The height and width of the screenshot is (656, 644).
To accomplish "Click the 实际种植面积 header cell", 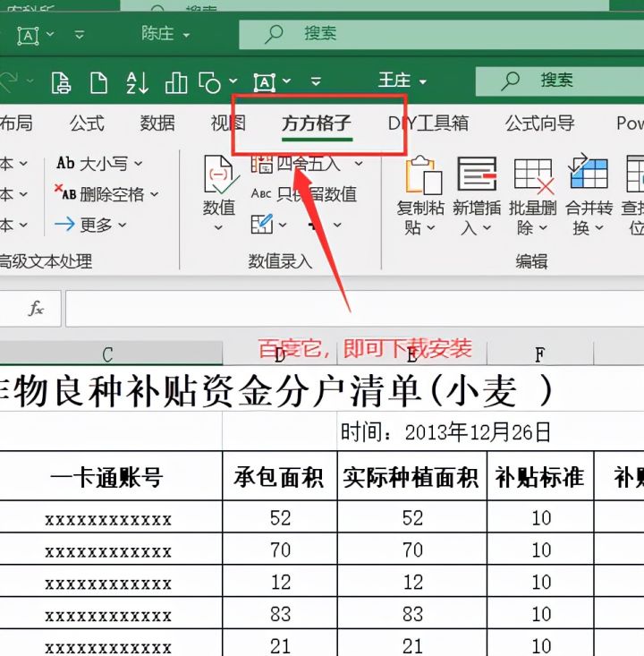I will coord(412,476).
